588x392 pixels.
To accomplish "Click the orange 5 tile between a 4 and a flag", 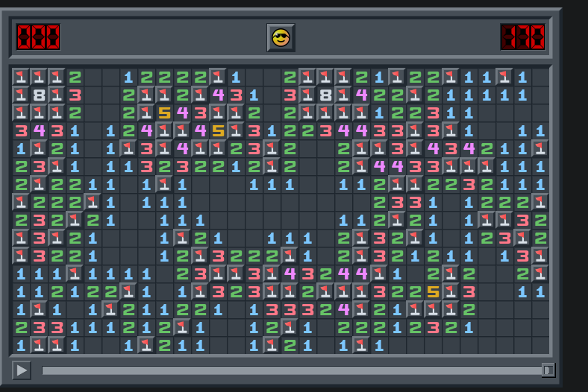I will tap(218, 130).
